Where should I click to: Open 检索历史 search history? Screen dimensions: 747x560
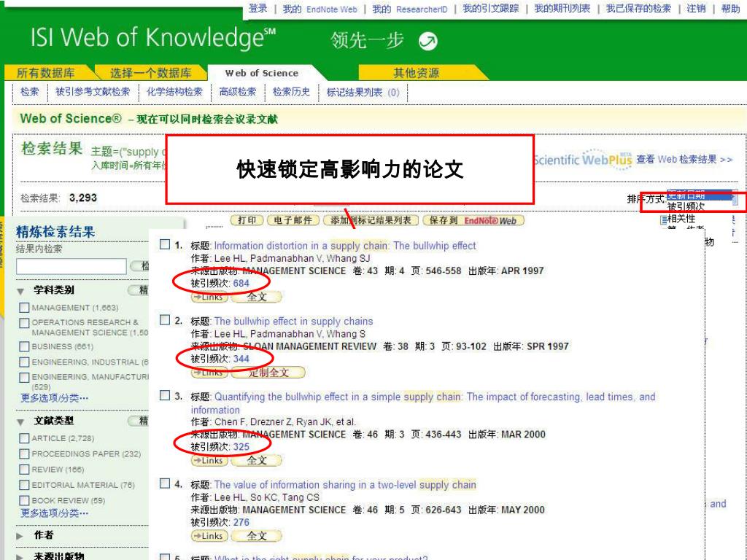click(291, 92)
